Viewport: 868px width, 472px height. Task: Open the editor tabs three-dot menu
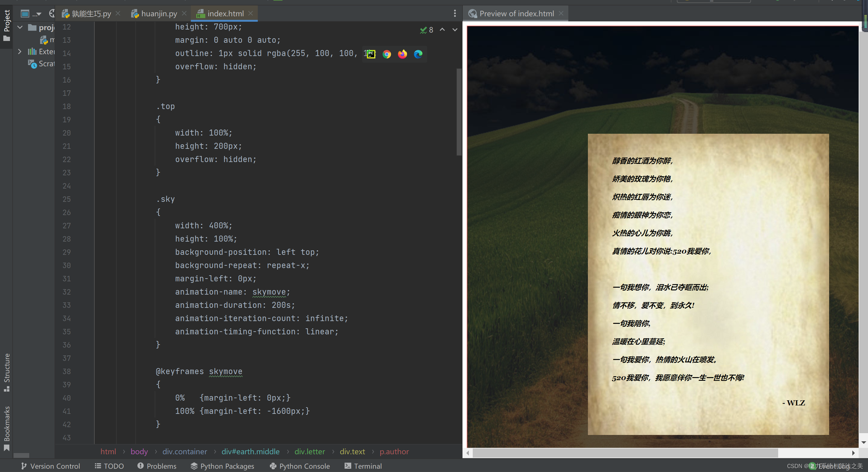click(x=455, y=14)
